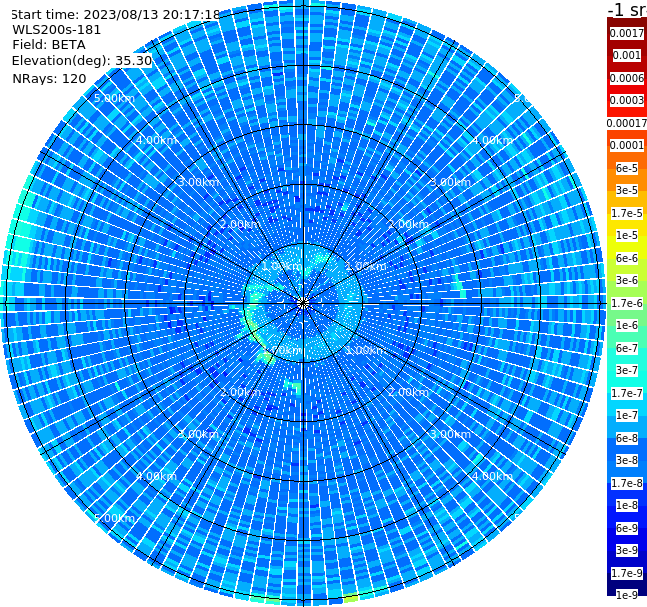Select the '6e-7' colorbar value
The height and width of the screenshot is (607, 647).
pos(627,348)
